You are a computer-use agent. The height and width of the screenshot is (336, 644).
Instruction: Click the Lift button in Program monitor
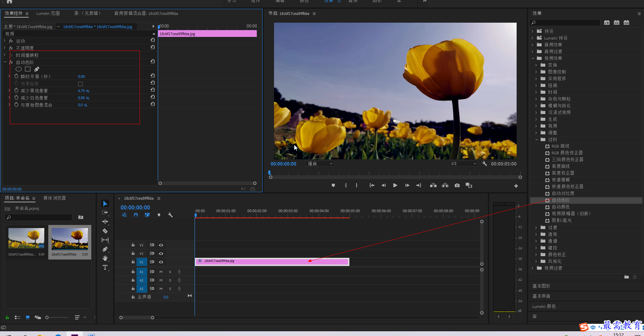pos(433,185)
